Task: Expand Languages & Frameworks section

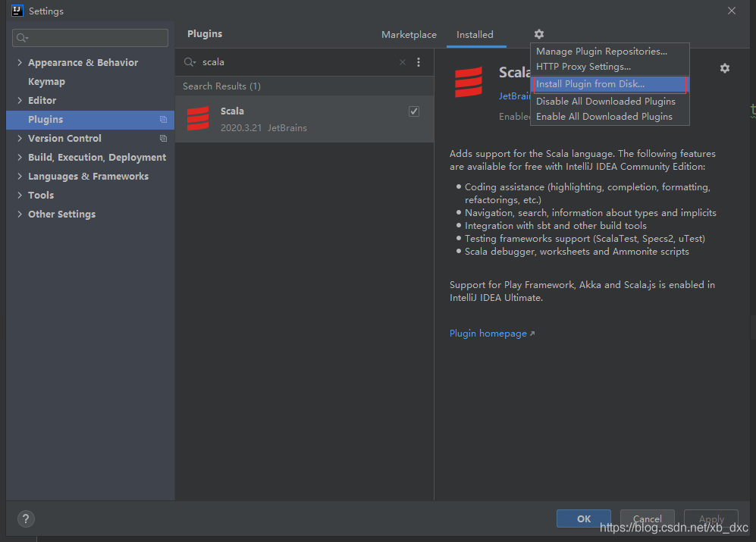Action: [19, 176]
